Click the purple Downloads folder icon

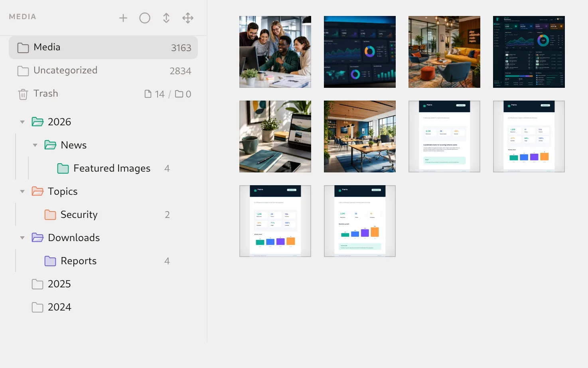coord(37,237)
